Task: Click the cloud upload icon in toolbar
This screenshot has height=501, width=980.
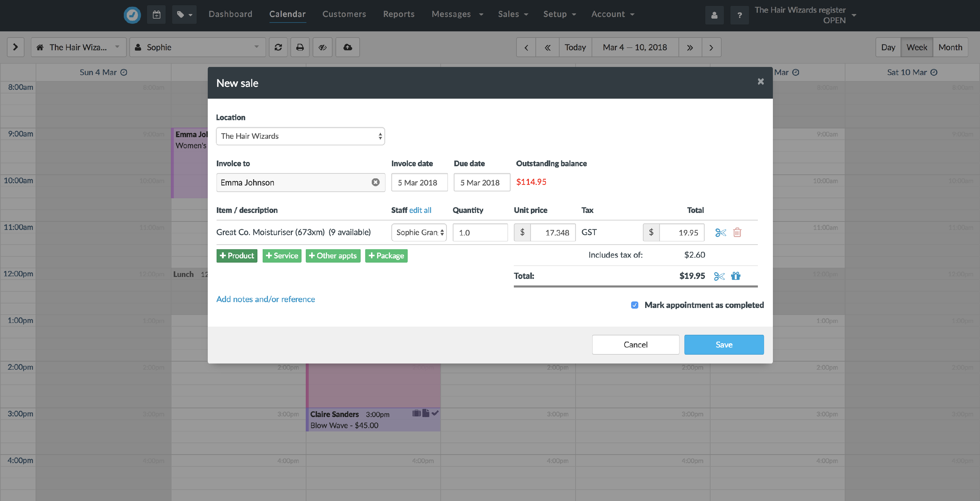Action: (x=347, y=47)
